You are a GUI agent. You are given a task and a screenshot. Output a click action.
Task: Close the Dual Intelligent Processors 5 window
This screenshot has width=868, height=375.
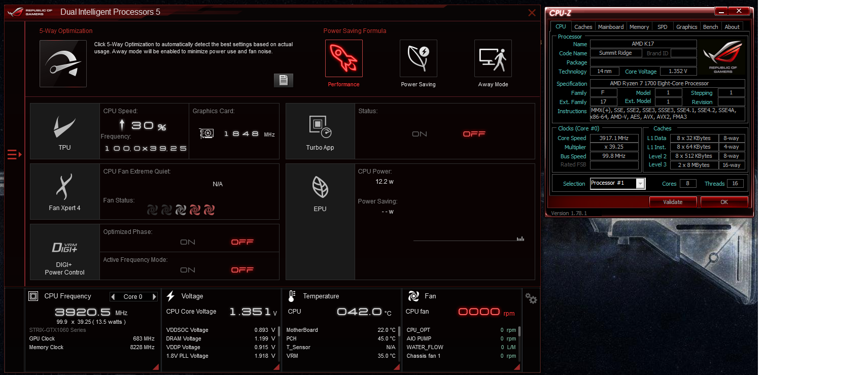[532, 13]
